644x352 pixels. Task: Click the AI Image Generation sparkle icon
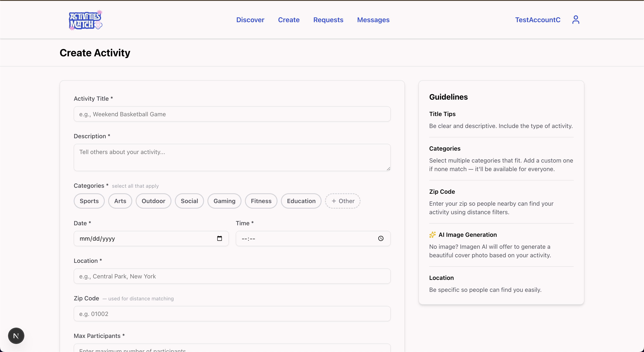432,235
